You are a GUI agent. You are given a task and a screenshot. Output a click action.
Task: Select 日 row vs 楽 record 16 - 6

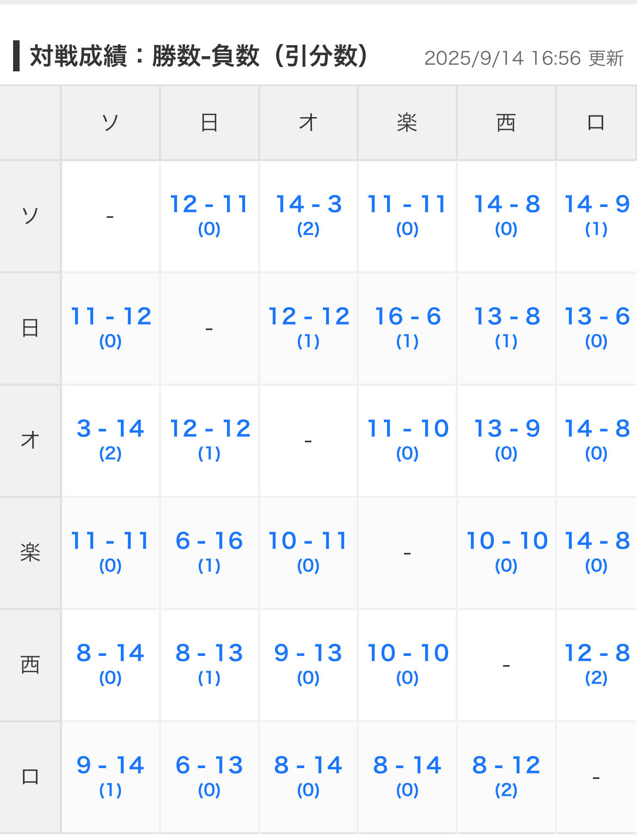pyautogui.click(x=407, y=318)
